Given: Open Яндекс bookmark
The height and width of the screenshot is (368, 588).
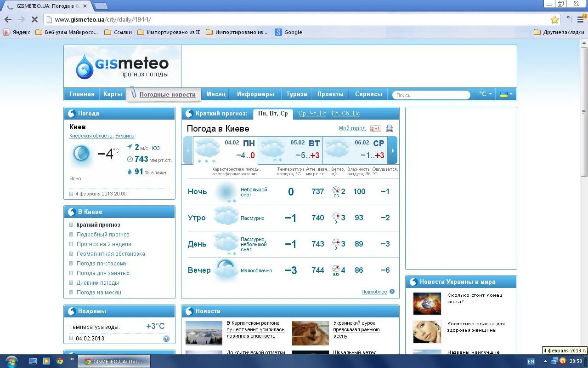Looking at the screenshot, I should point(17,32).
